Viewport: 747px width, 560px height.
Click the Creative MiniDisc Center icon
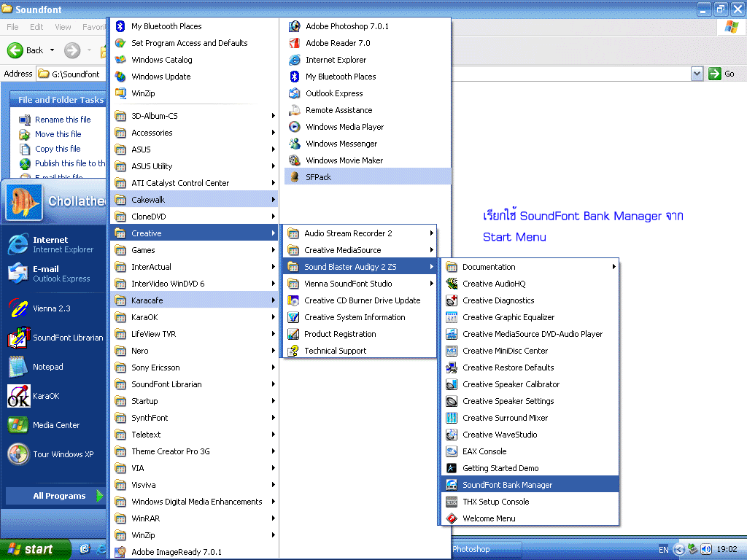click(x=451, y=351)
